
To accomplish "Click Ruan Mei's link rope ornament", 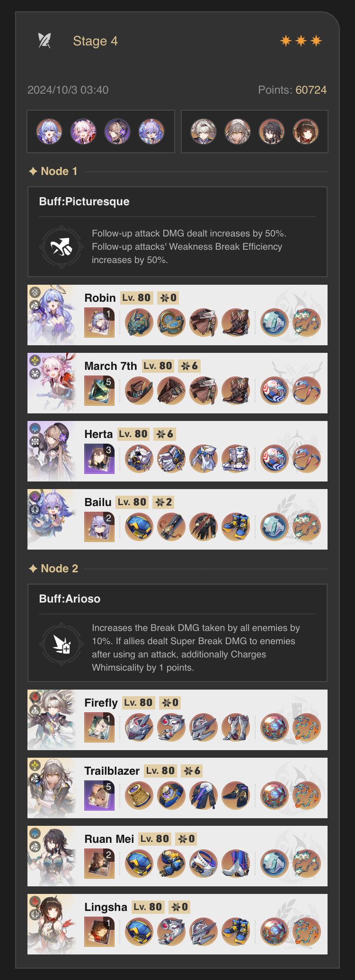I will click(x=307, y=864).
